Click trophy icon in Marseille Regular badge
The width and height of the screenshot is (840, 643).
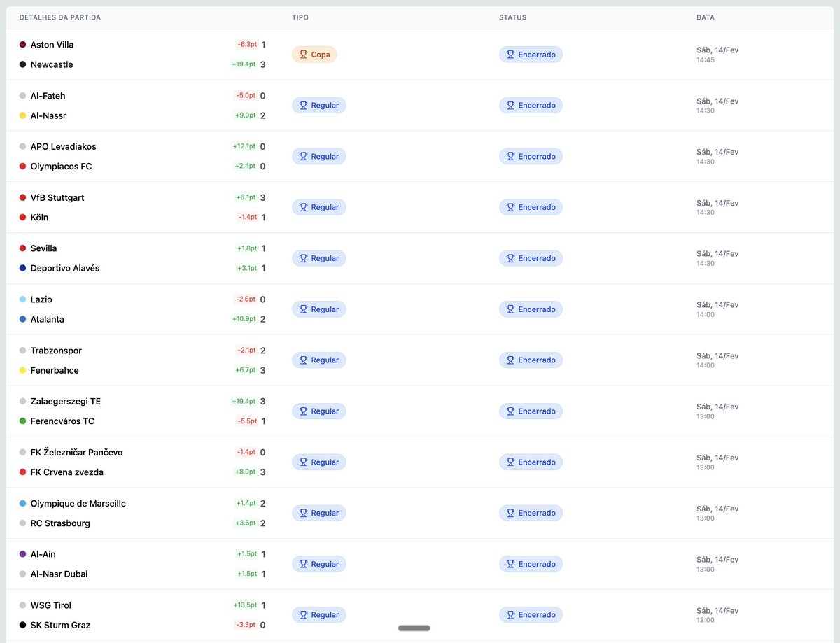(x=304, y=513)
